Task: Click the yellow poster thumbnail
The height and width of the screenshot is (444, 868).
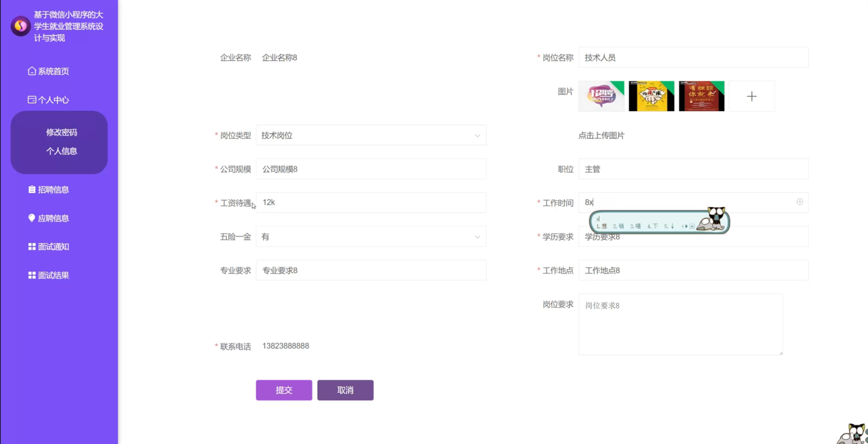Action: click(651, 96)
